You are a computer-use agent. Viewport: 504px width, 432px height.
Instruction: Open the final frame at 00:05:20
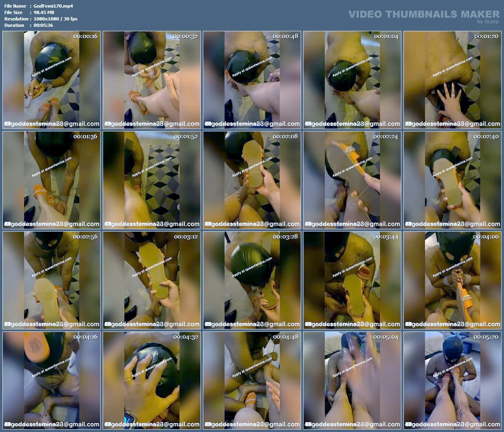tap(452, 381)
